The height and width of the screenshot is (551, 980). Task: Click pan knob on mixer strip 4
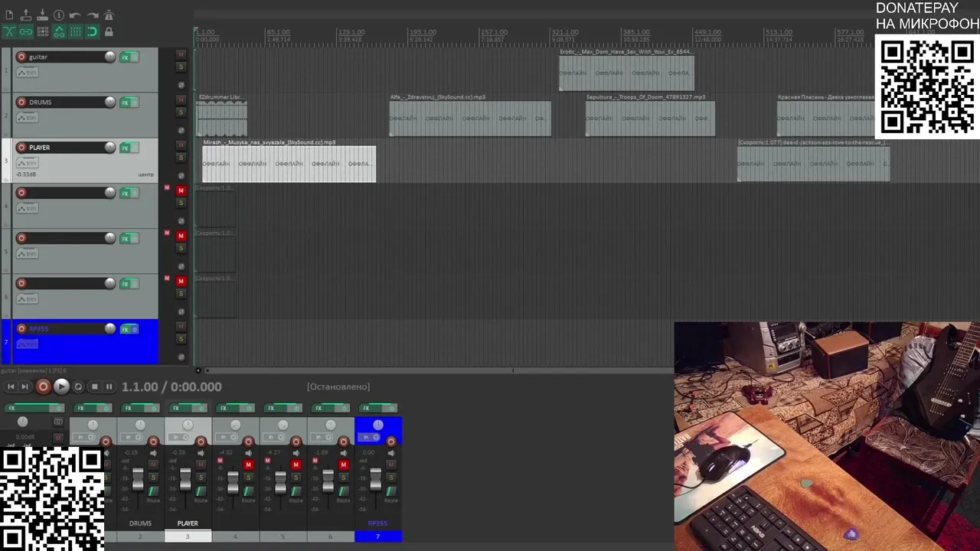tap(235, 425)
